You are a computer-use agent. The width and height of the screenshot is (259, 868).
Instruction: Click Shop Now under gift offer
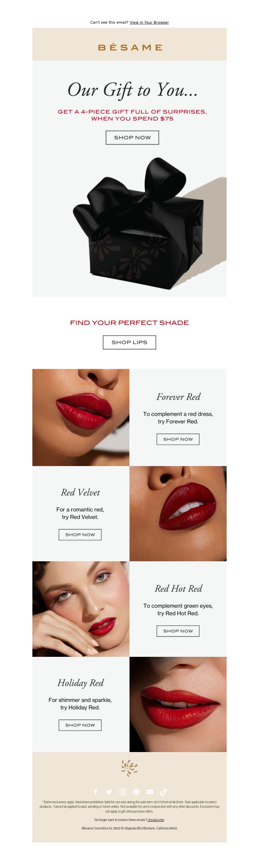(132, 137)
